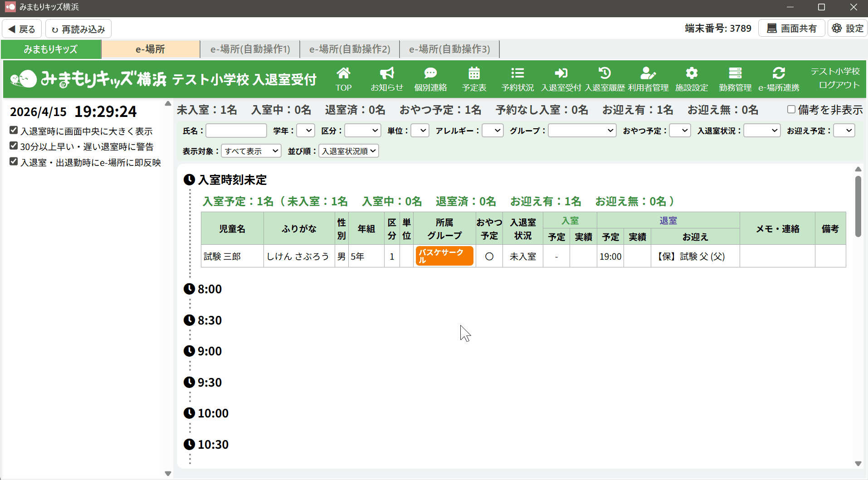Click the ログアウト link
868x480 pixels.
(x=839, y=85)
